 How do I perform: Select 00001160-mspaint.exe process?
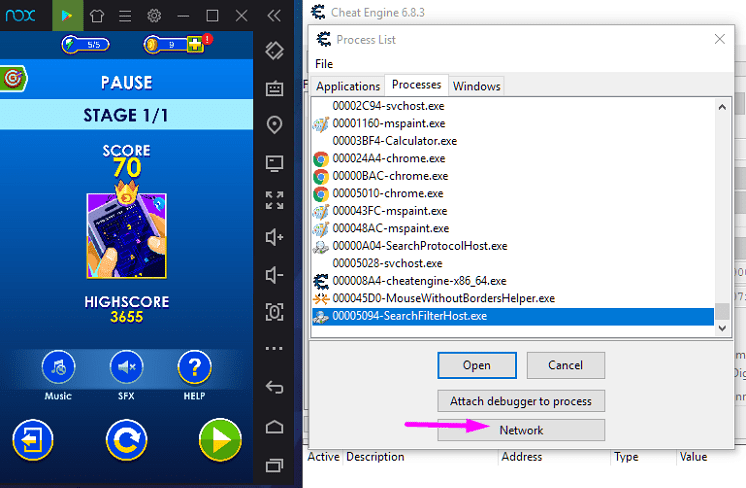(x=513, y=124)
